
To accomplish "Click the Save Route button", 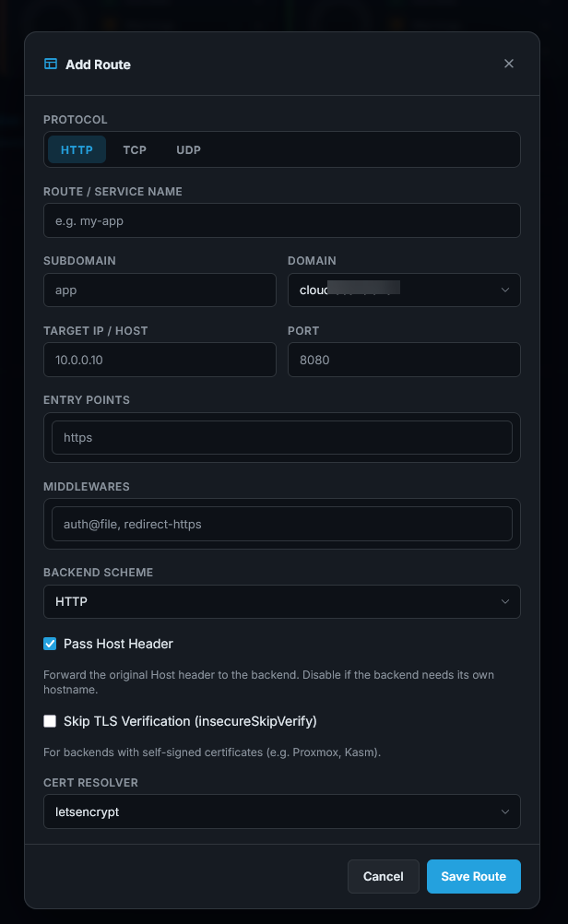I will tap(473, 876).
